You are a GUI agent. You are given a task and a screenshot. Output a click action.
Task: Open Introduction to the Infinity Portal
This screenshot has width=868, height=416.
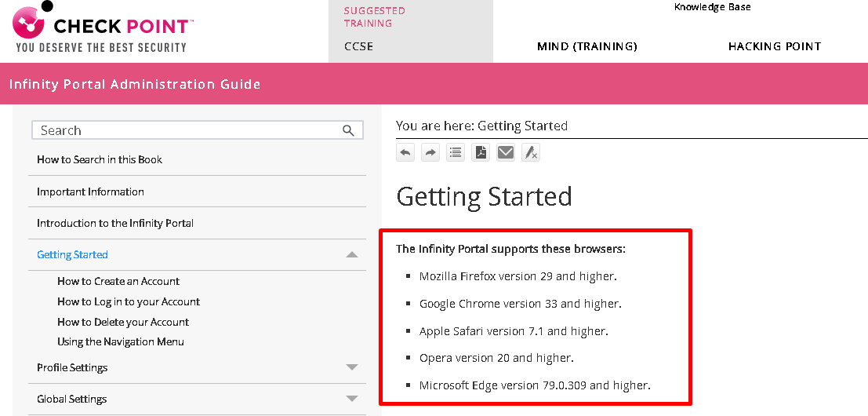click(x=115, y=223)
